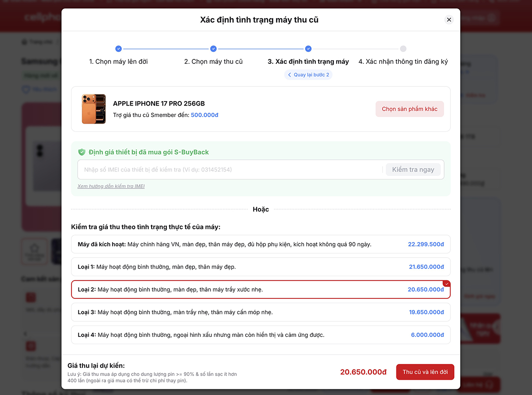
Task: Open the iPhone 17 Pro product thumbnail
Action: 94,109
